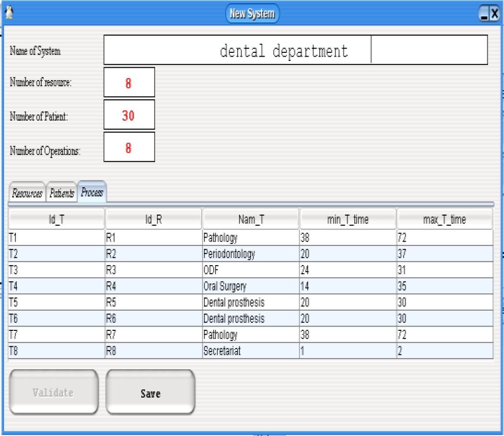
Task: Open the Patients tab
Action: pyautogui.click(x=62, y=194)
